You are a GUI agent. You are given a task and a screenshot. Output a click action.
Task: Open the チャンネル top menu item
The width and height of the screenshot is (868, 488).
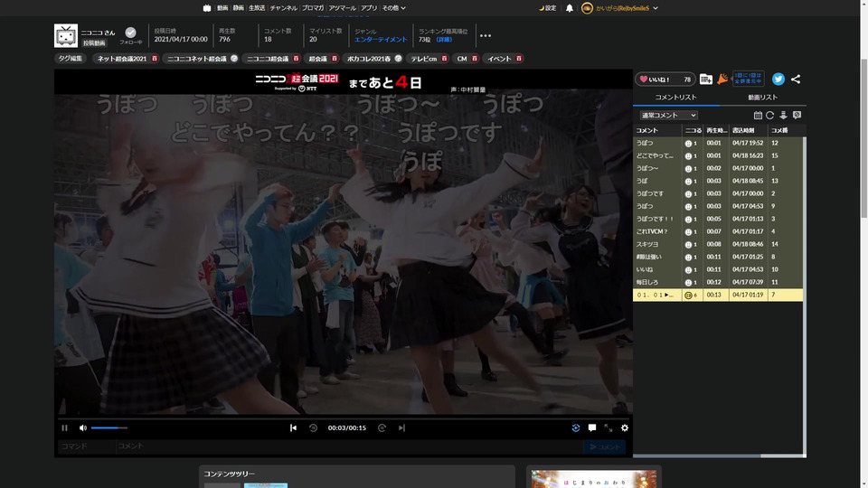pos(283,8)
